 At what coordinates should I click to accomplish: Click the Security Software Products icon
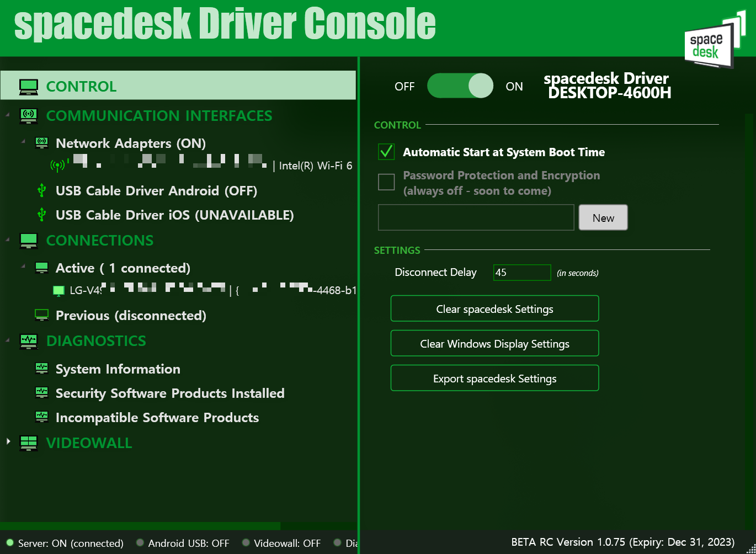41,392
